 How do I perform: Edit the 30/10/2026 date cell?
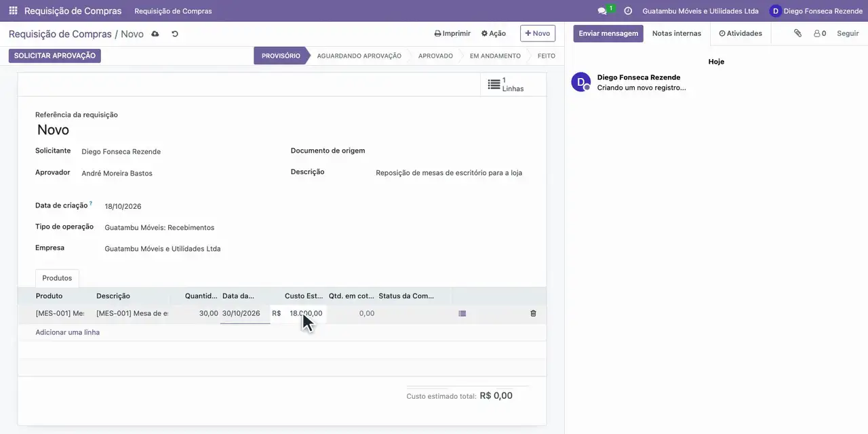pyautogui.click(x=245, y=313)
